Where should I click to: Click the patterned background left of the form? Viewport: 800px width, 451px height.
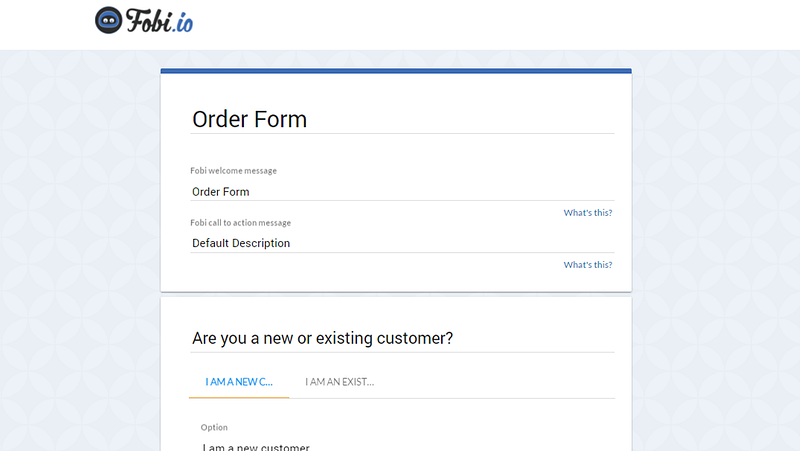(80, 250)
